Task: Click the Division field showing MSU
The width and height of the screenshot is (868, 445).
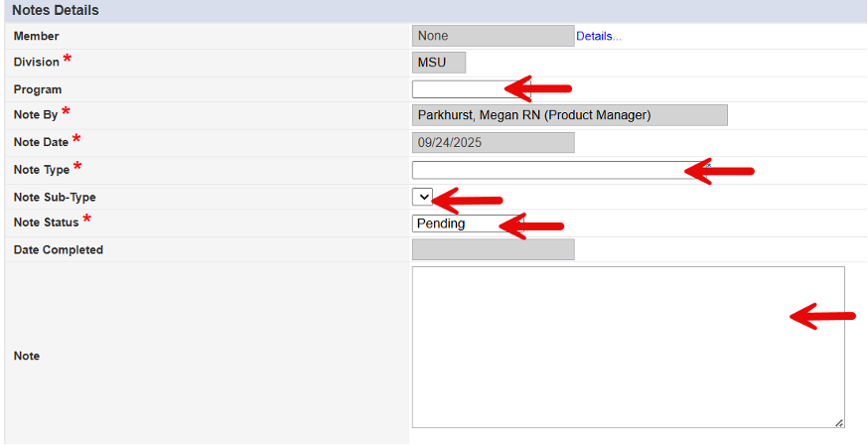Action: pos(439,63)
